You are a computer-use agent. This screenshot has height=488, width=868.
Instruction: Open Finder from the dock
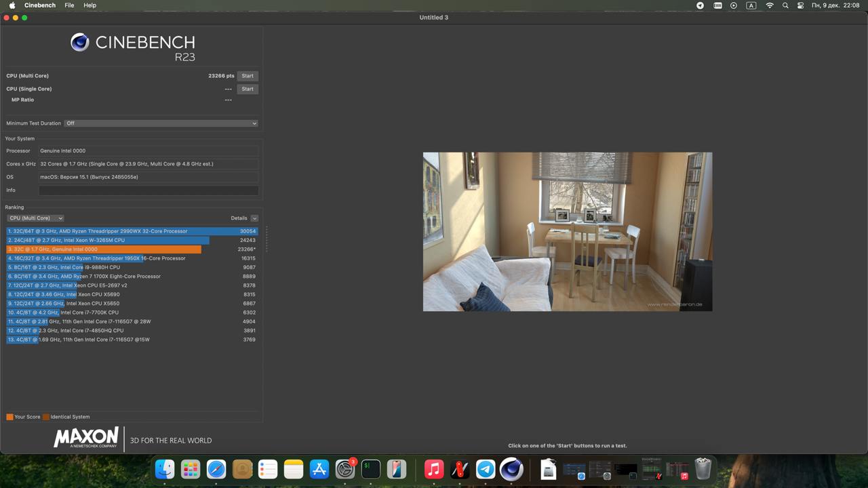pyautogui.click(x=165, y=469)
